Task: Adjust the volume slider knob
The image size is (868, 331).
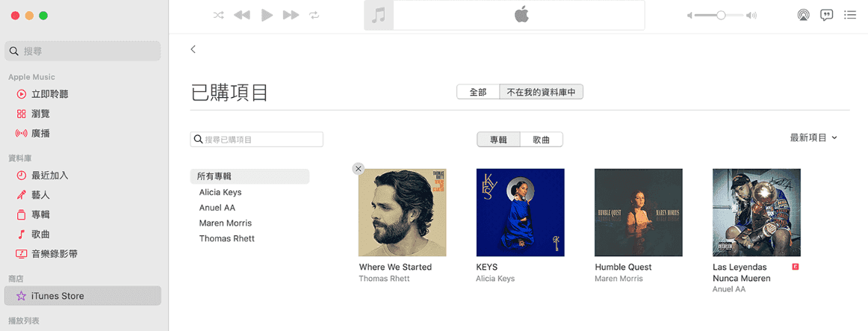Action: (x=721, y=16)
